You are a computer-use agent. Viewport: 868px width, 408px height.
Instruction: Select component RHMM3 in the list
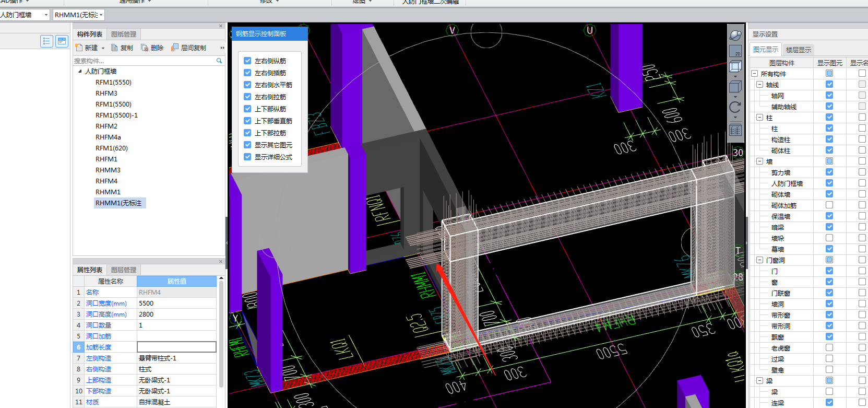click(x=108, y=170)
